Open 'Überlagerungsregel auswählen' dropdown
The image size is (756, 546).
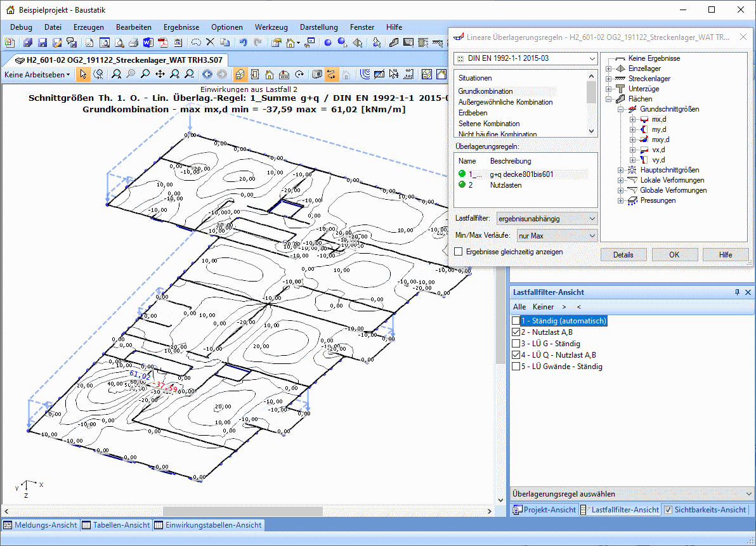(632, 494)
